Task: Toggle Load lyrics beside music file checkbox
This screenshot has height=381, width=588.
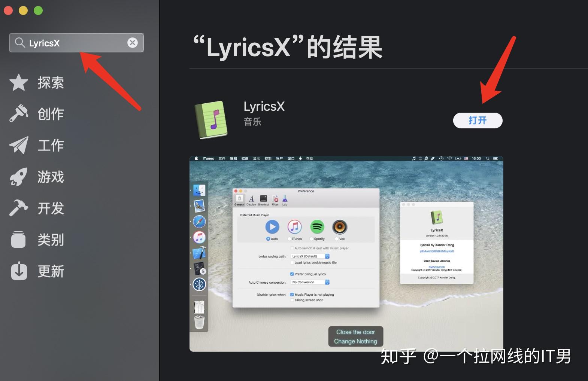Action: (292, 263)
